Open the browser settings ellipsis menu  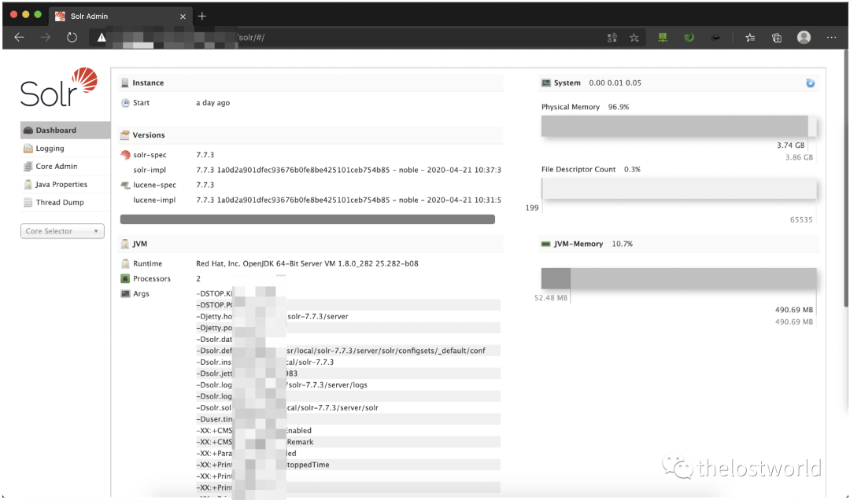[x=832, y=38]
